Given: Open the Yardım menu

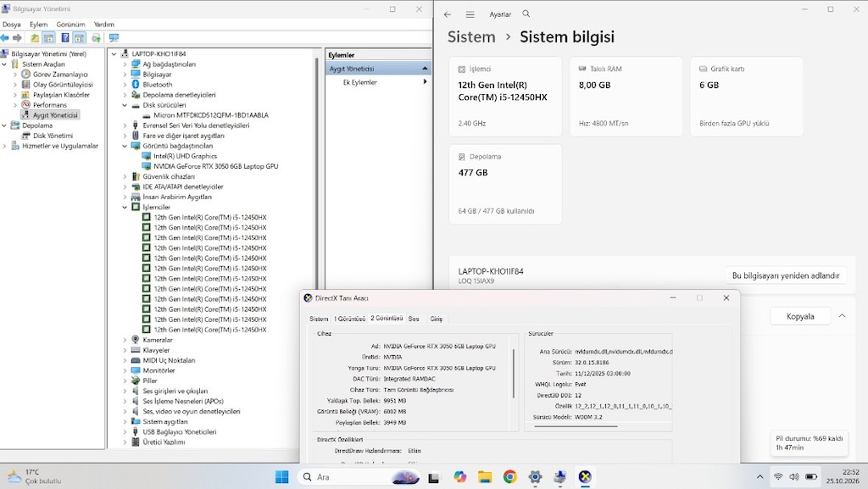Looking at the screenshot, I should (x=104, y=25).
